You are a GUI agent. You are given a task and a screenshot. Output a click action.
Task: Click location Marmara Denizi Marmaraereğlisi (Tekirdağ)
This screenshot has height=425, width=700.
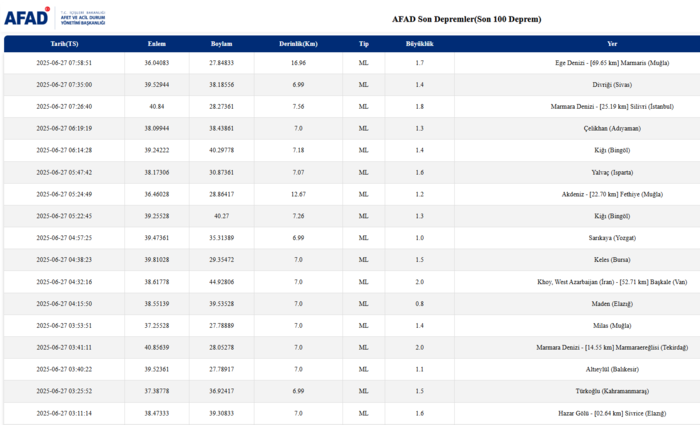(612, 348)
